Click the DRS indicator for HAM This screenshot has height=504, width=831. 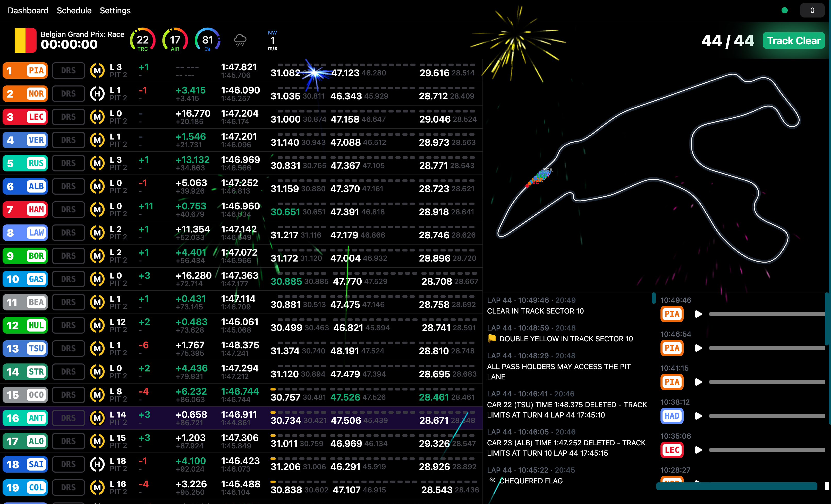tap(69, 210)
